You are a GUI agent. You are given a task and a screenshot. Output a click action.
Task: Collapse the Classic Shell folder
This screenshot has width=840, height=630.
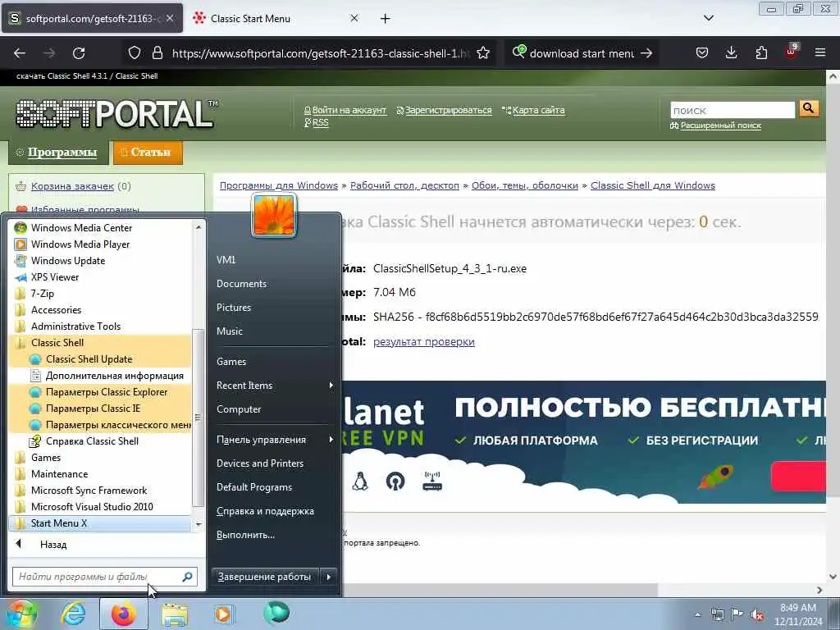100,343
